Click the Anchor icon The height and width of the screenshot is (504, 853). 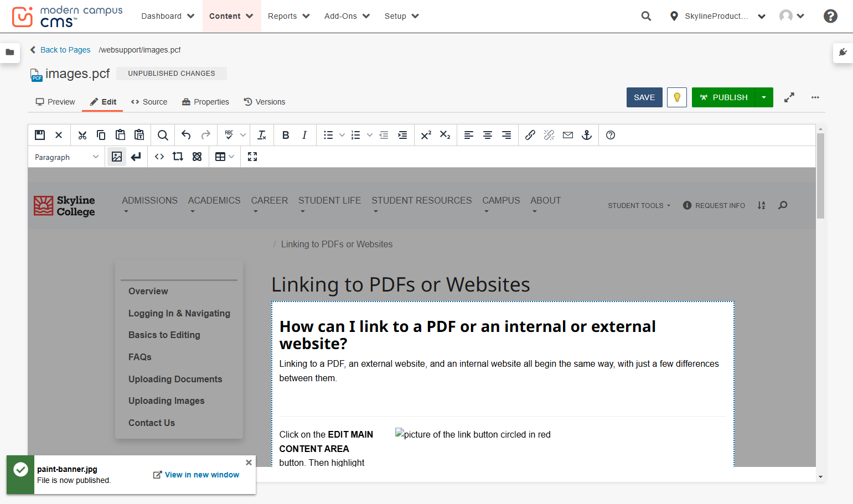(x=587, y=135)
